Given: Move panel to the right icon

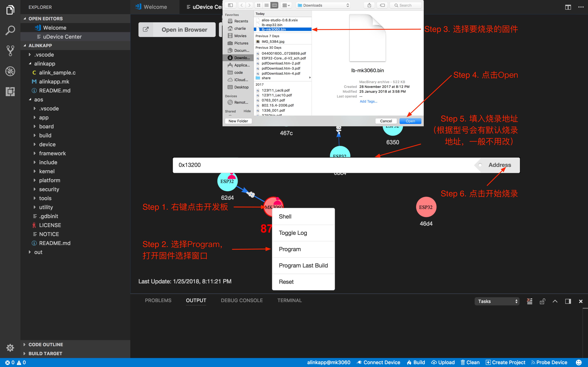Looking at the screenshot, I should point(568,301).
